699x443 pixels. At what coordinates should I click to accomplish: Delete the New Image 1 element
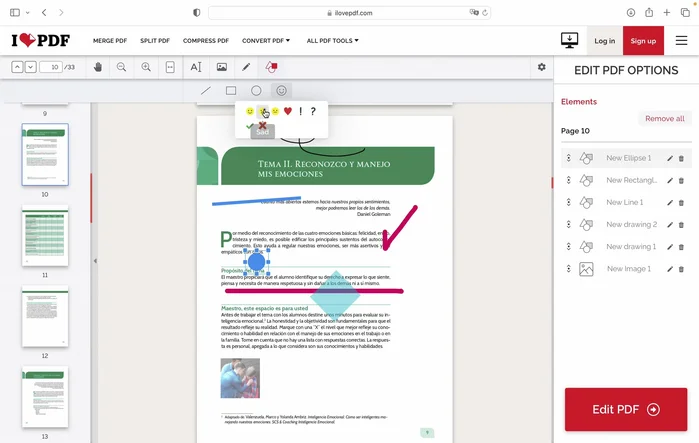coord(681,269)
